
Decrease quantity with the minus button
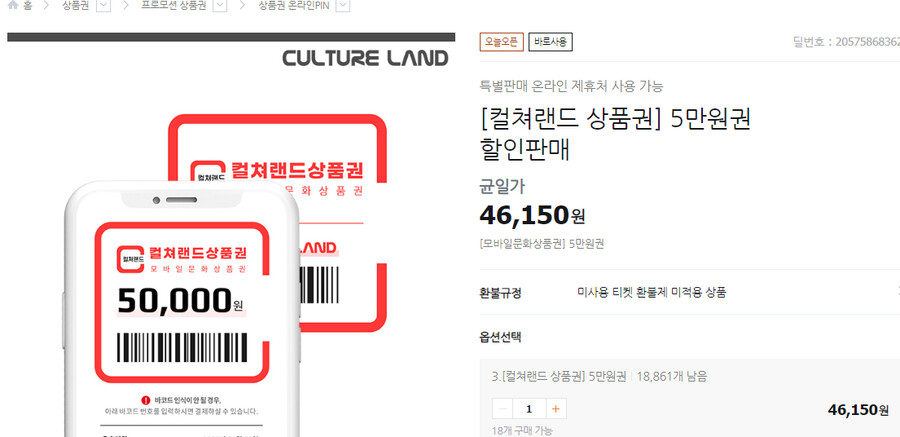point(503,409)
